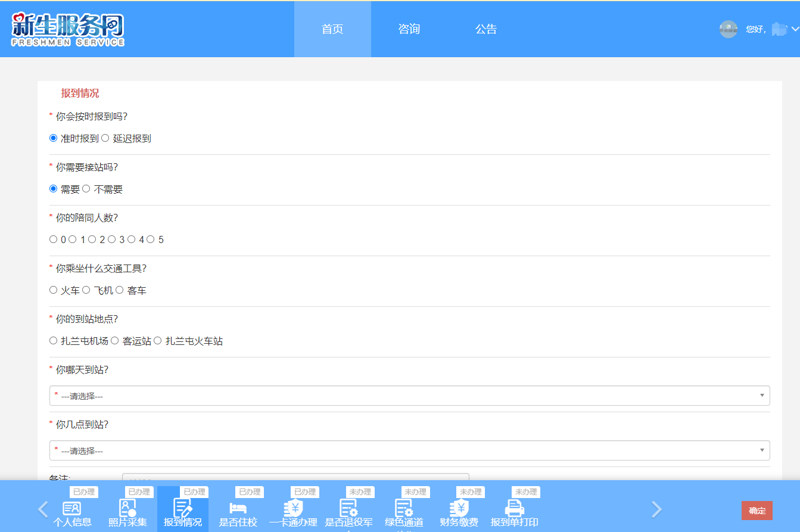Open the 报到单打印 printer icon
This screenshot has height=532, width=800.
[x=515, y=508]
